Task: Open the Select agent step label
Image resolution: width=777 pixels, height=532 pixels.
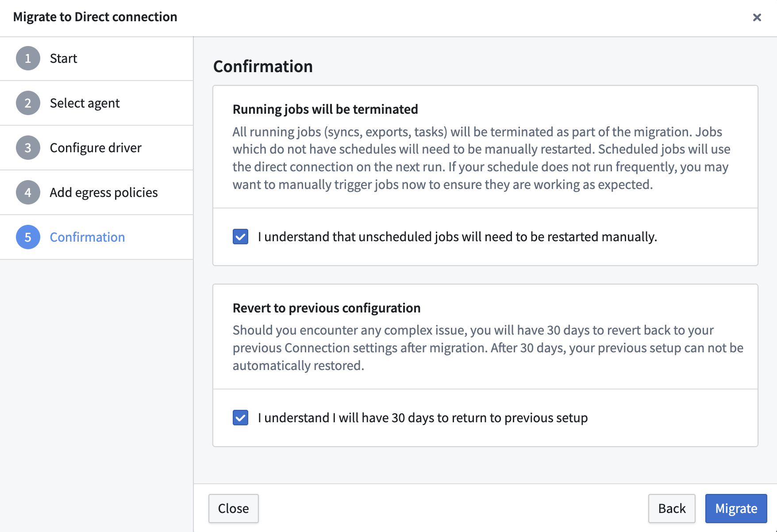Action: click(85, 103)
